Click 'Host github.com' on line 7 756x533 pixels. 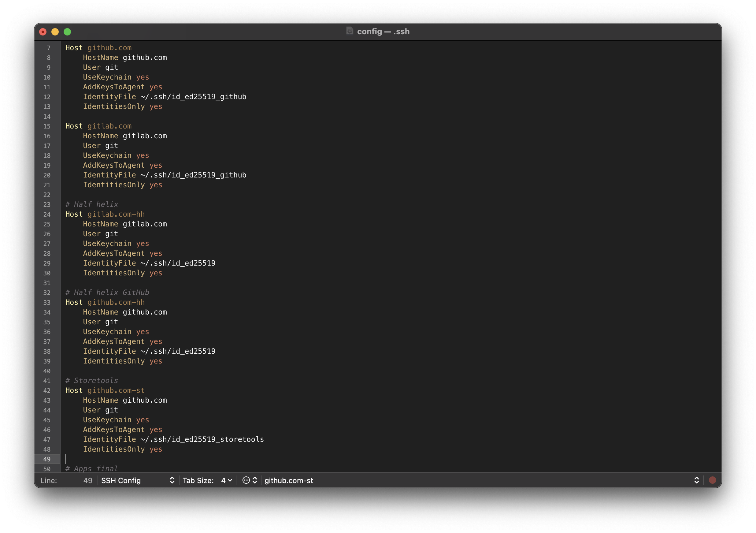[98, 48]
